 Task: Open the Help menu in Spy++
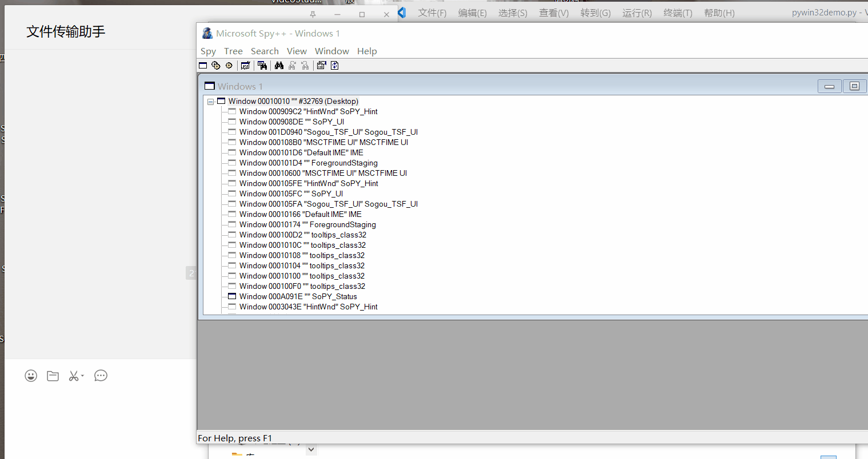367,51
